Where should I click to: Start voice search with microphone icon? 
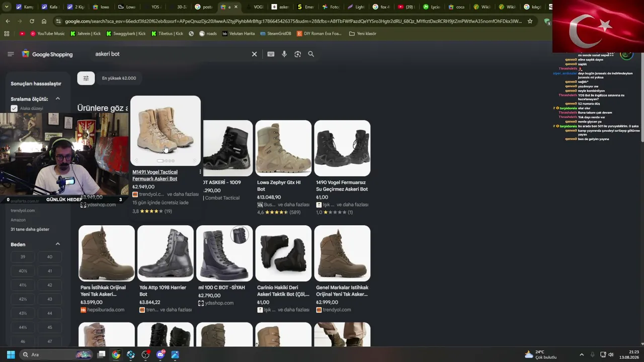pyautogui.click(x=284, y=54)
